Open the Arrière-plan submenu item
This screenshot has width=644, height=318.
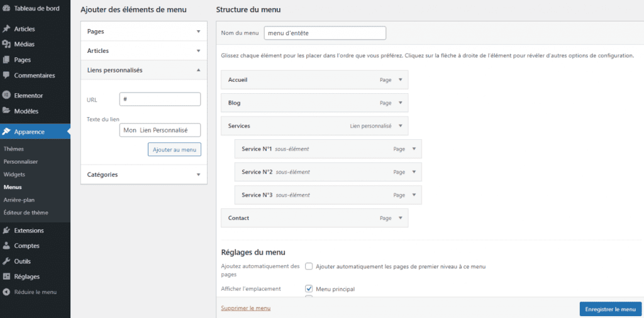19,200
